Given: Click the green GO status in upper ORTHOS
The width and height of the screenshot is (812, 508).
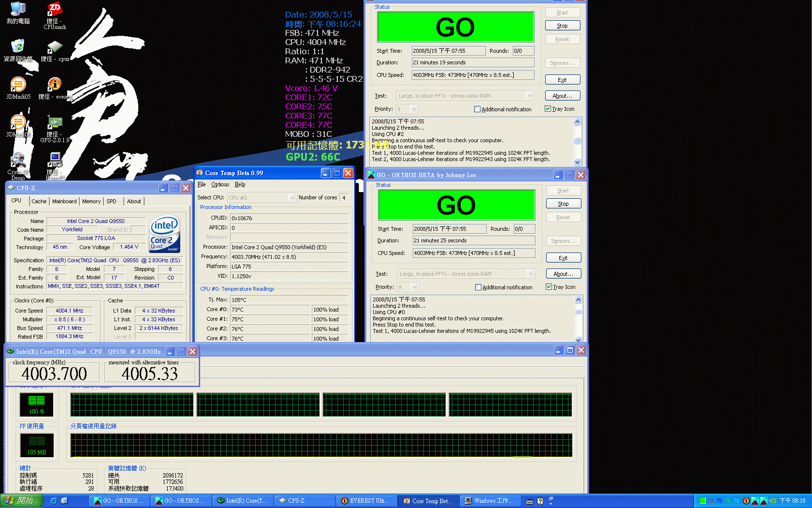Looking at the screenshot, I should tap(456, 27).
